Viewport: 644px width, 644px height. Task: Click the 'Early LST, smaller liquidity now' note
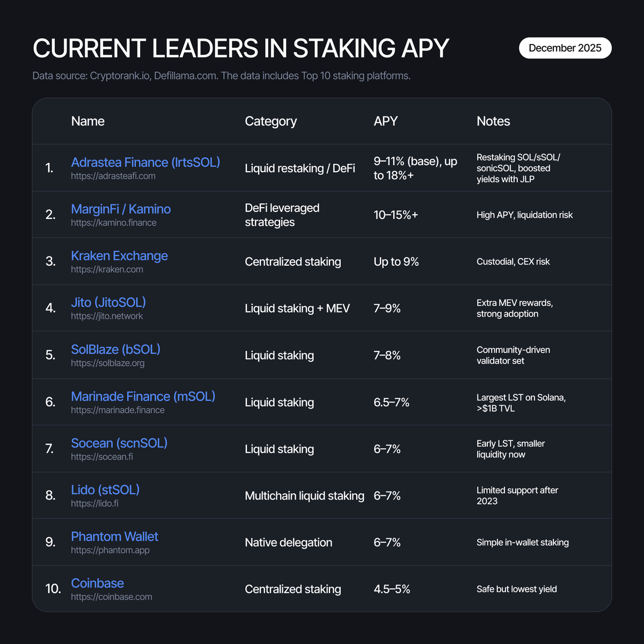click(510, 449)
